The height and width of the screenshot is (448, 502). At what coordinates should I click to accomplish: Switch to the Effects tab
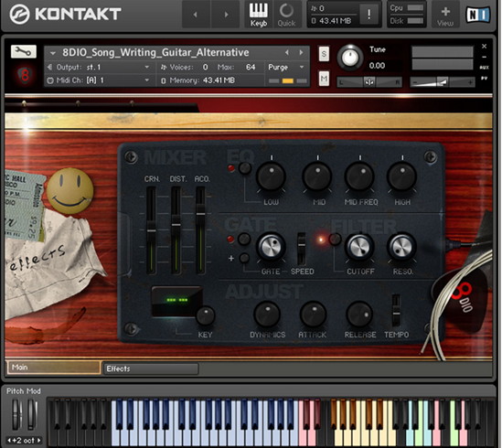point(151,368)
